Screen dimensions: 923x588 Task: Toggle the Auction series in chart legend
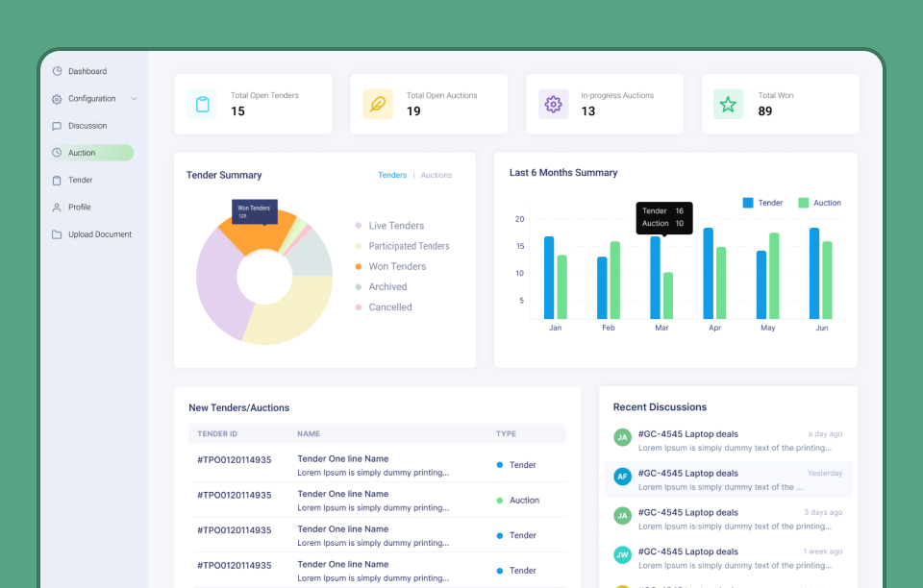(x=819, y=203)
